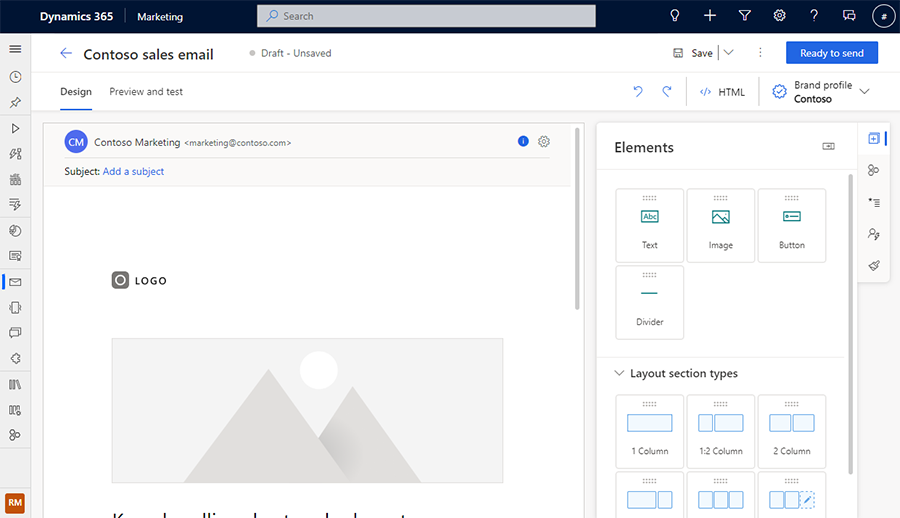
Task: Open the play triangle sidebar icon
Action: (x=15, y=128)
